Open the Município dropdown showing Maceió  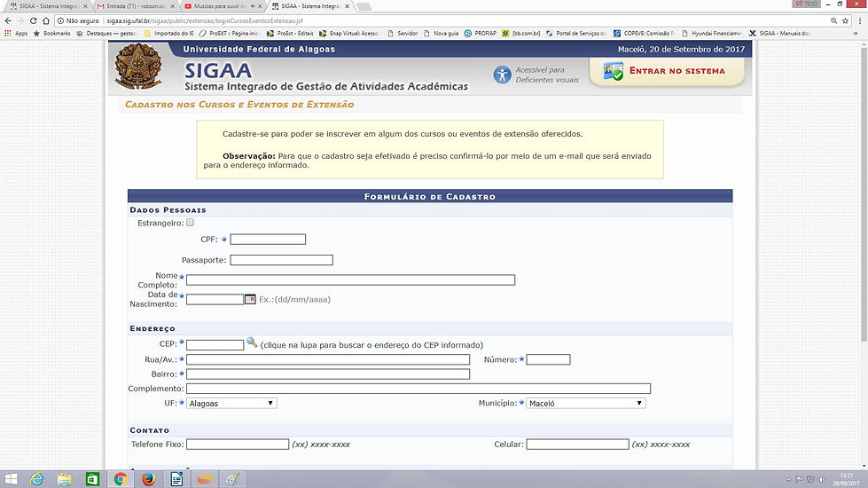pos(586,403)
